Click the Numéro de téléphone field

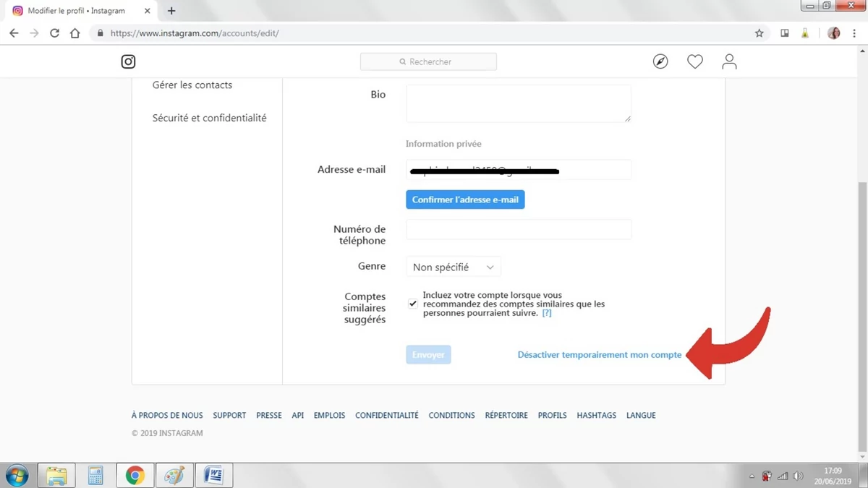tap(519, 229)
